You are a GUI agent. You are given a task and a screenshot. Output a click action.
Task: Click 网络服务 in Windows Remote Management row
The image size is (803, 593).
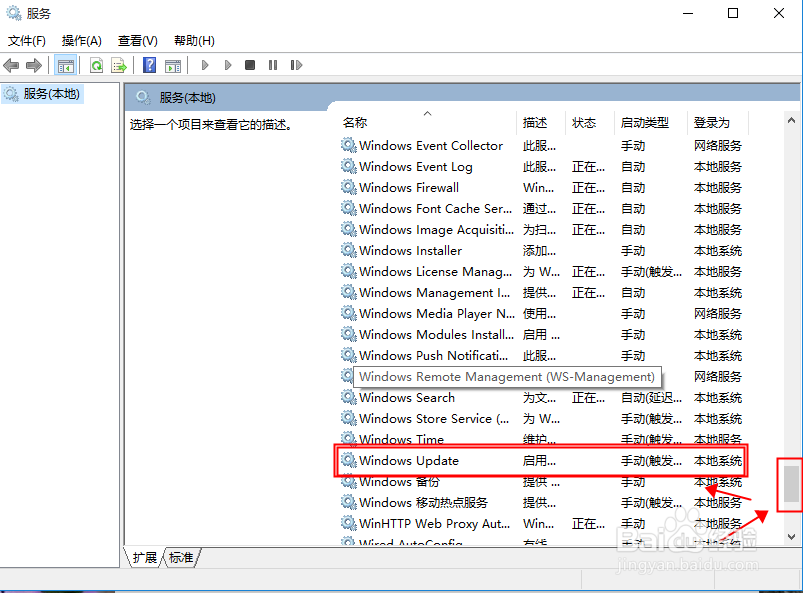click(x=717, y=376)
